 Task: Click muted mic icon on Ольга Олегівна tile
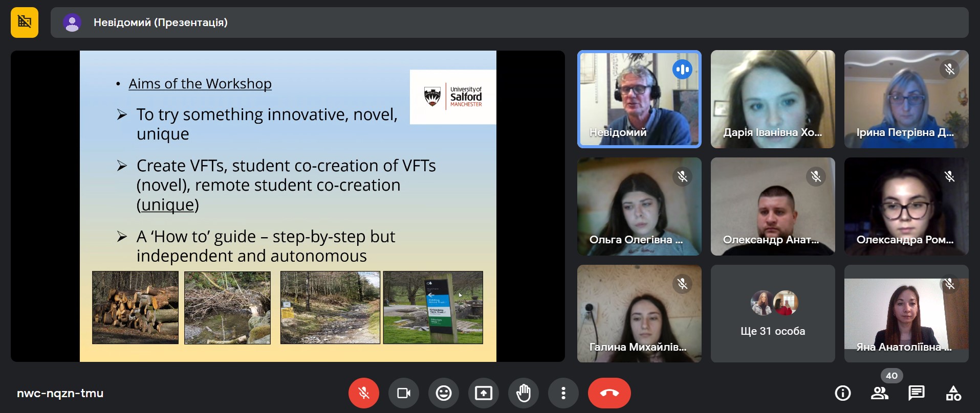(x=682, y=176)
